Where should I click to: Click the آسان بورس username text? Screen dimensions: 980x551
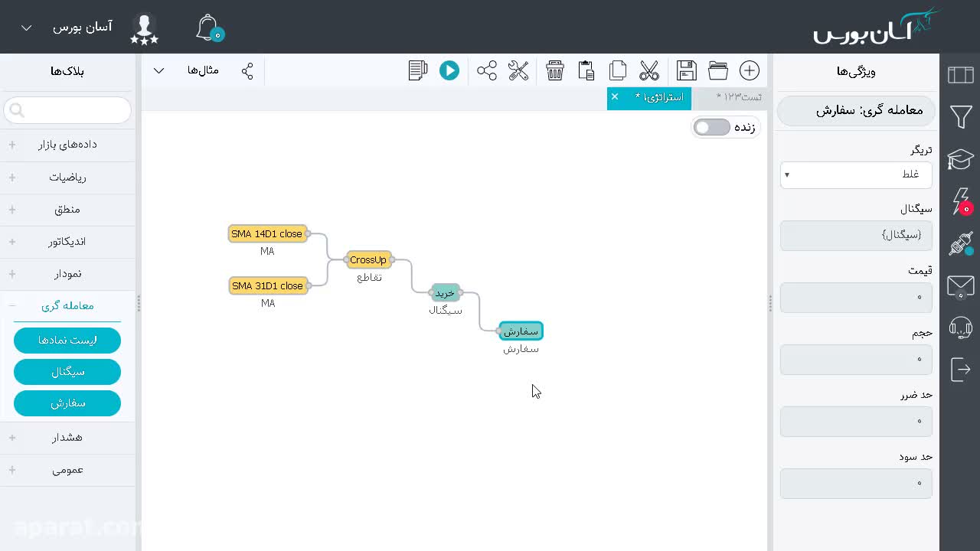82,28
